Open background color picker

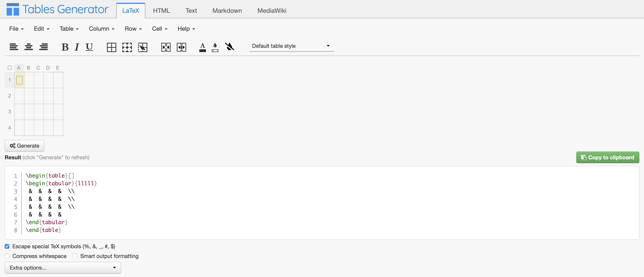(x=215, y=47)
